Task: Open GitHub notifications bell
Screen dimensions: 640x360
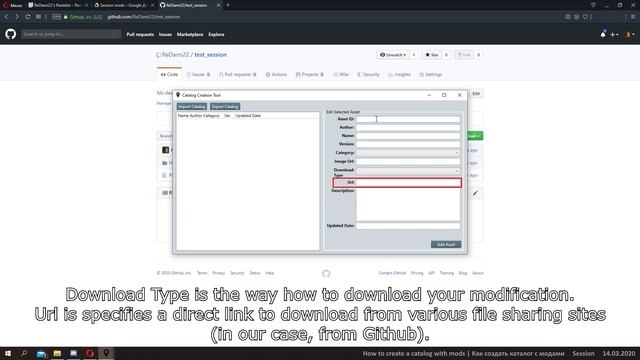Action: point(603,34)
